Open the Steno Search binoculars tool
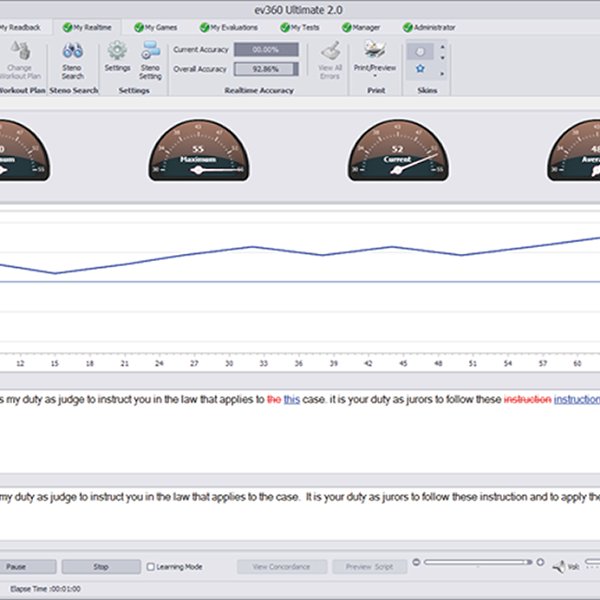Screen dimensions: 600x600 pos(73,51)
